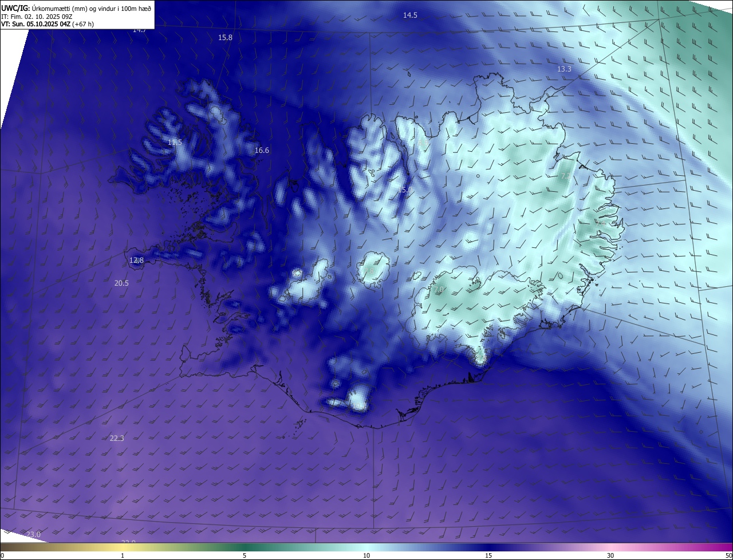Screen dimensions: 733x560
Task: Click the 14.5 value label on the map
Action: click(410, 15)
